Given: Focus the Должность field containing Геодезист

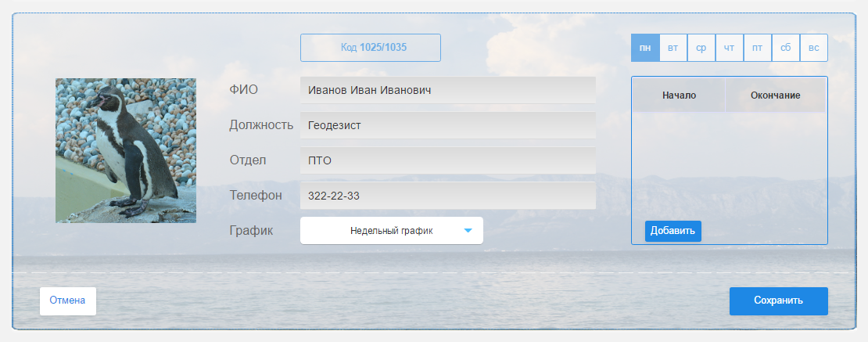Looking at the screenshot, I should (x=447, y=125).
